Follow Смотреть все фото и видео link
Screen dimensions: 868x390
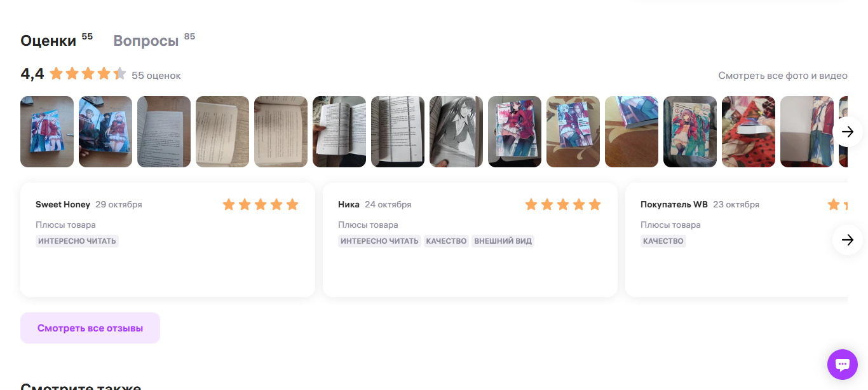coord(783,76)
